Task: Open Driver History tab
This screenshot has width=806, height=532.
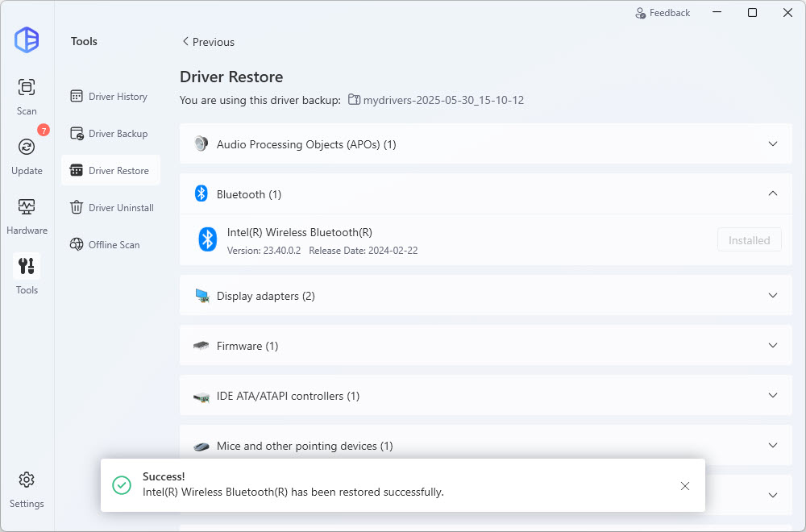Action: click(x=110, y=97)
